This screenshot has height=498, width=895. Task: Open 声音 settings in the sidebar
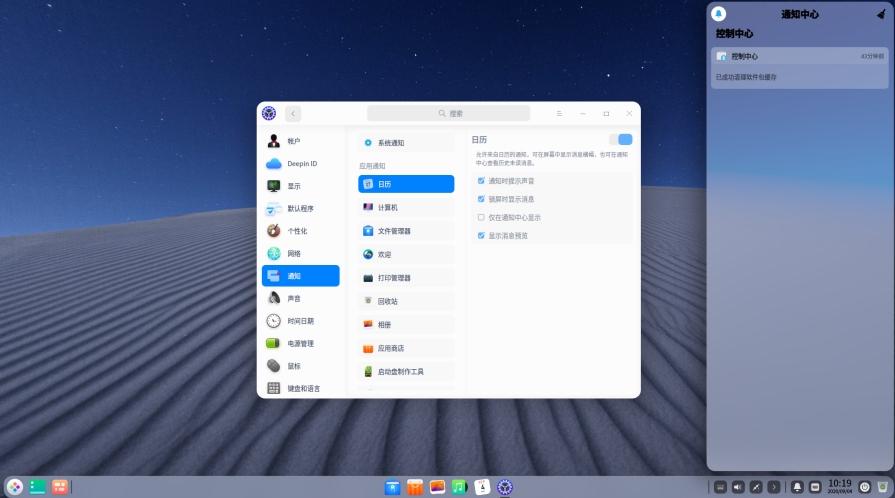300,299
